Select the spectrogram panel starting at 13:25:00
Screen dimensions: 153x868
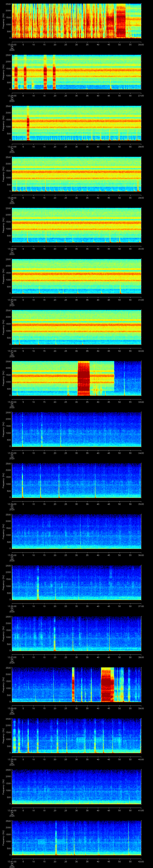(76, 21)
